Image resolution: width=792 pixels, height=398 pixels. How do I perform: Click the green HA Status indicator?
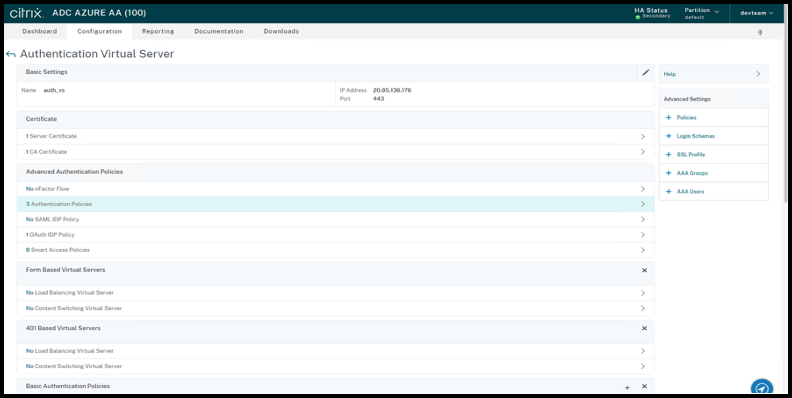638,17
